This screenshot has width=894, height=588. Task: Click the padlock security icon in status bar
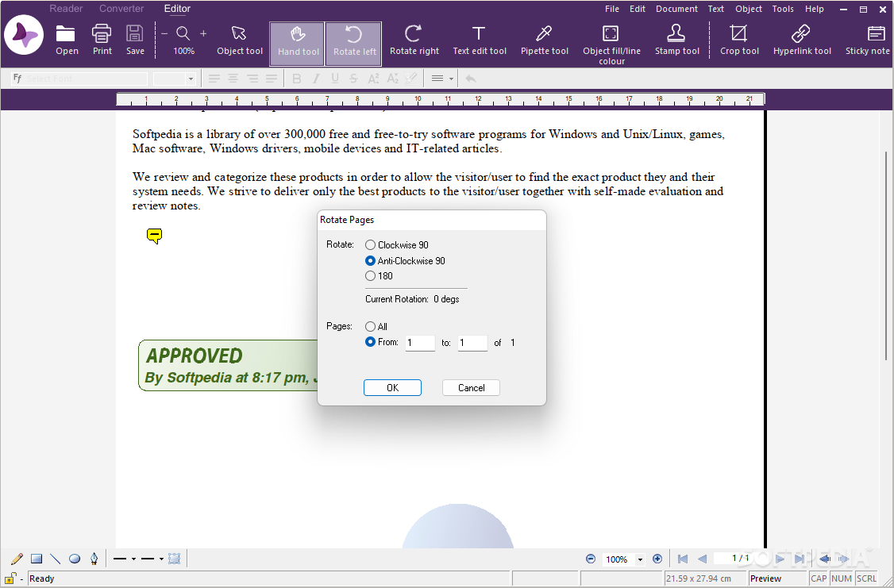pyautogui.click(x=11, y=578)
